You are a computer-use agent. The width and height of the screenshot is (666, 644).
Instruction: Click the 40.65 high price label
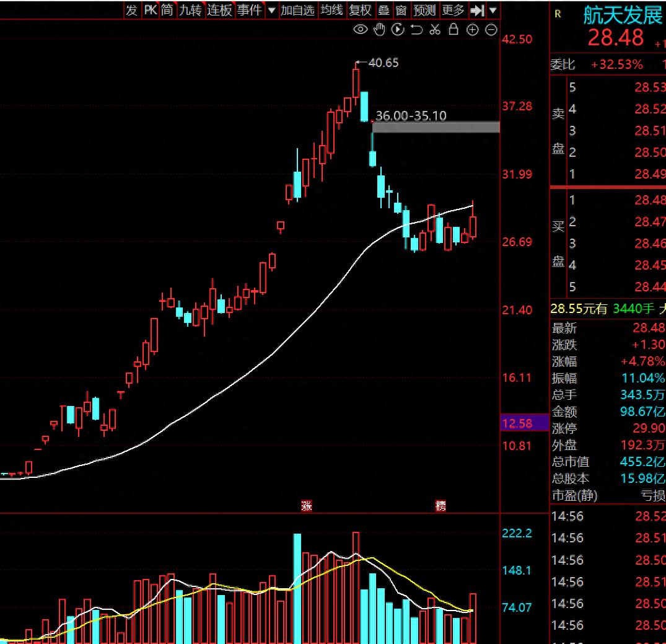click(383, 63)
